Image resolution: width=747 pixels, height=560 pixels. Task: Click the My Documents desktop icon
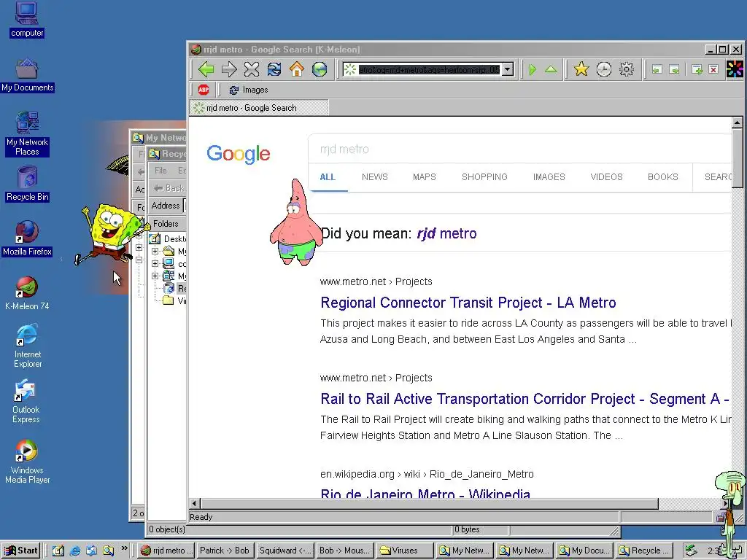[x=27, y=75]
